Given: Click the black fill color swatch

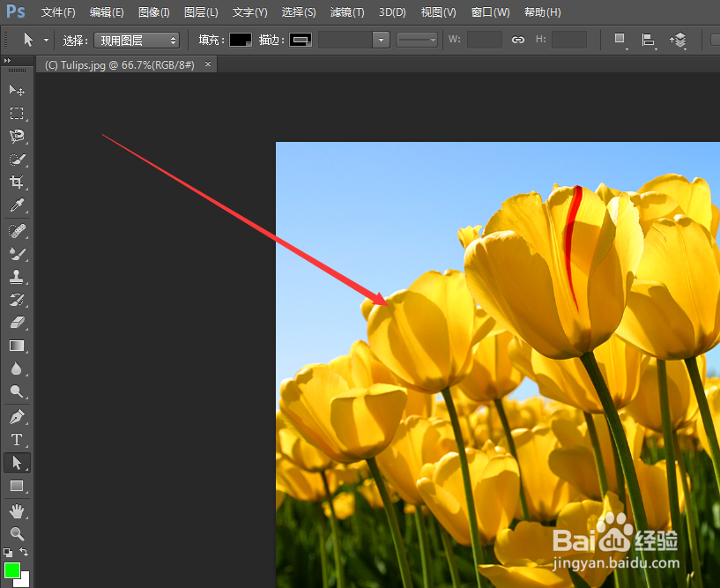Looking at the screenshot, I should tap(241, 40).
